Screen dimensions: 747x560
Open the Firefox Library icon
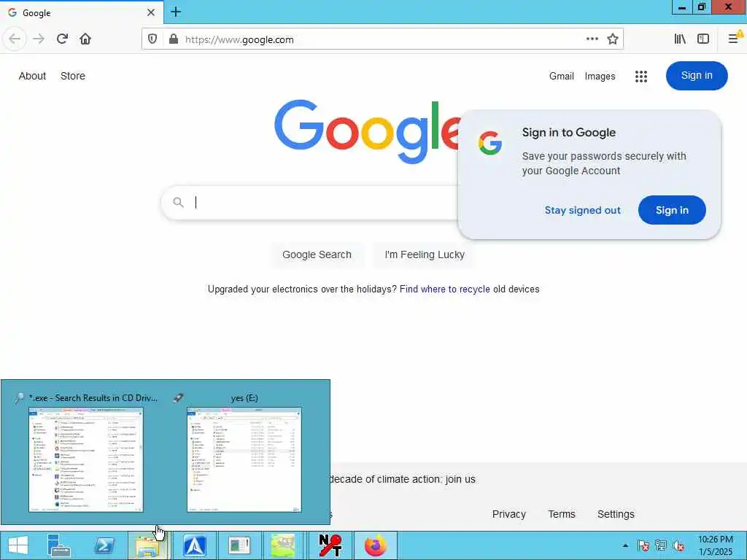(680, 39)
